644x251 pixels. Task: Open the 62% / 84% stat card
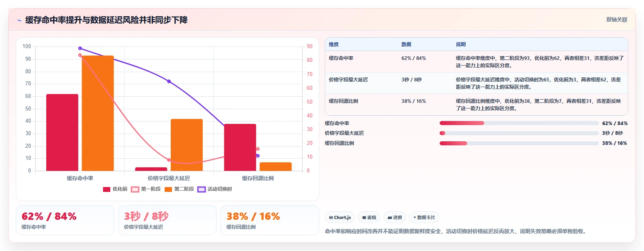[x=65, y=220]
